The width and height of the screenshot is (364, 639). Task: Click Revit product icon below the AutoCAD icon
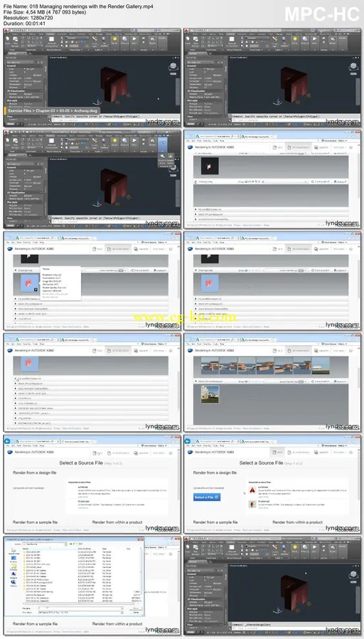click(x=252, y=504)
